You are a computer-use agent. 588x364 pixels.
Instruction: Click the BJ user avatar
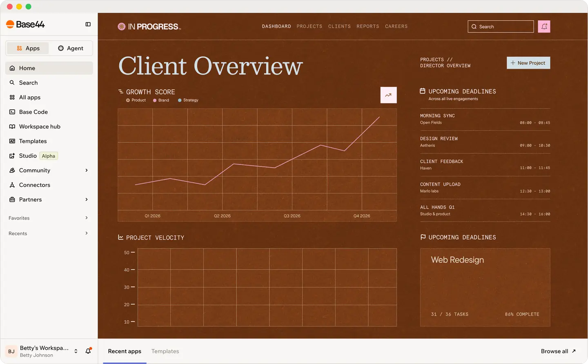(11, 351)
